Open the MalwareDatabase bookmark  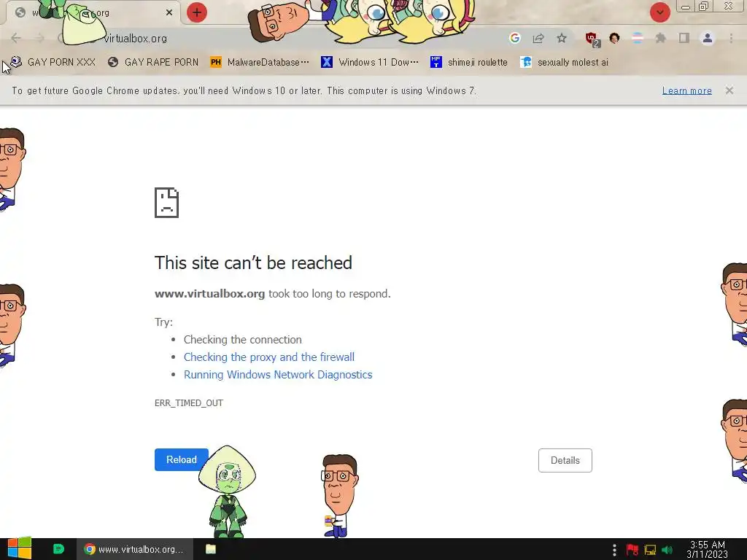[x=260, y=62]
